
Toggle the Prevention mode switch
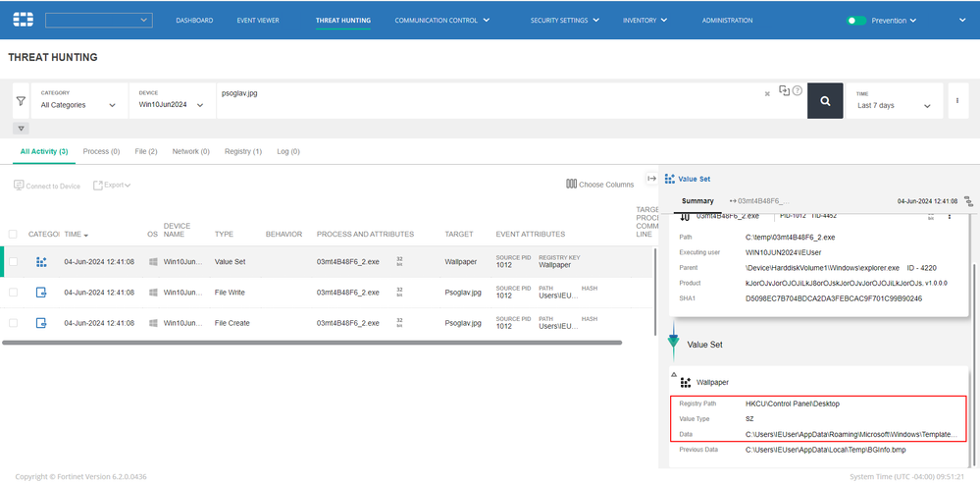click(856, 20)
